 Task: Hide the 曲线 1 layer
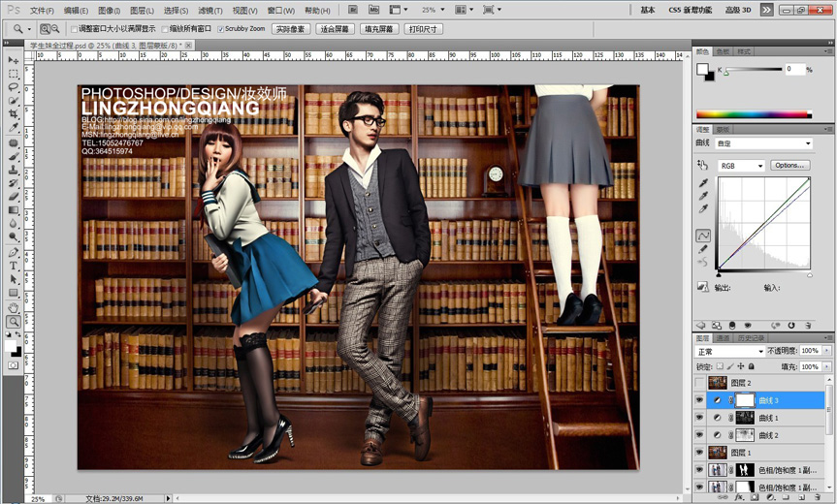click(699, 418)
